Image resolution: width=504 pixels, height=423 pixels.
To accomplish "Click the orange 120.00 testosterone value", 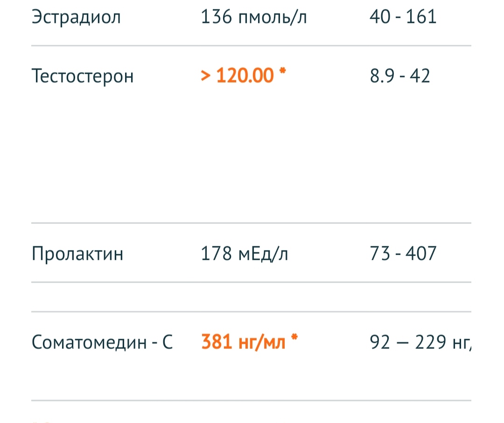I will [245, 75].
